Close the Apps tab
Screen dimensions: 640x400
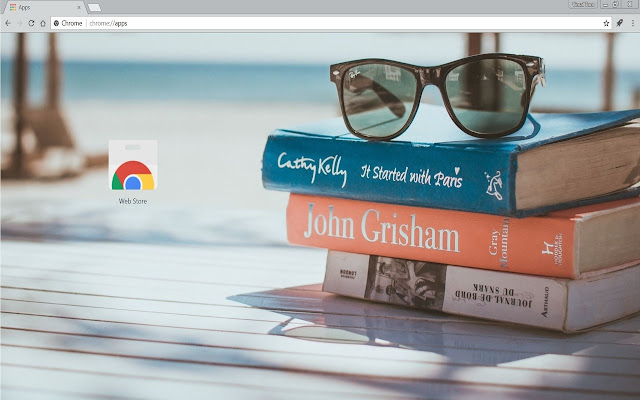(79, 7)
